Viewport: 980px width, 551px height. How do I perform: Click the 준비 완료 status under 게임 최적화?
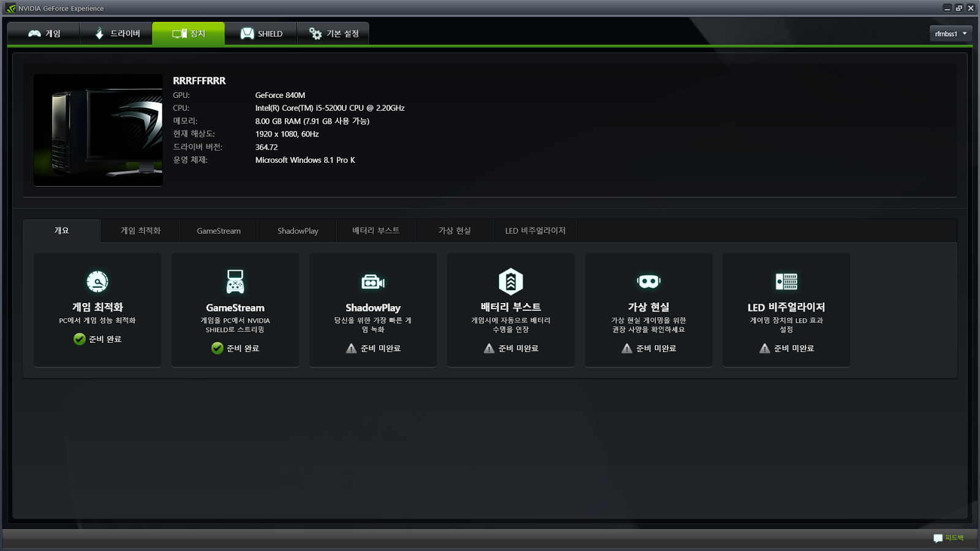105,339
